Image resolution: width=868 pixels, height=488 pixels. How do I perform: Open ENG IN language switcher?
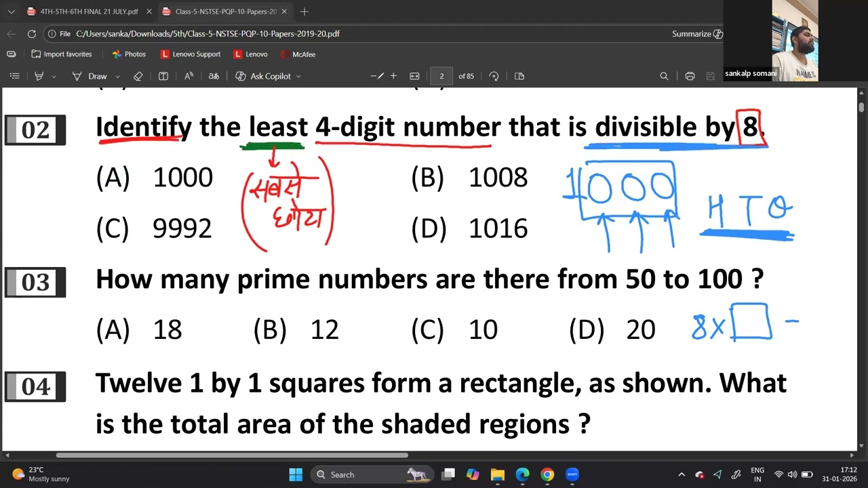[757, 474]
